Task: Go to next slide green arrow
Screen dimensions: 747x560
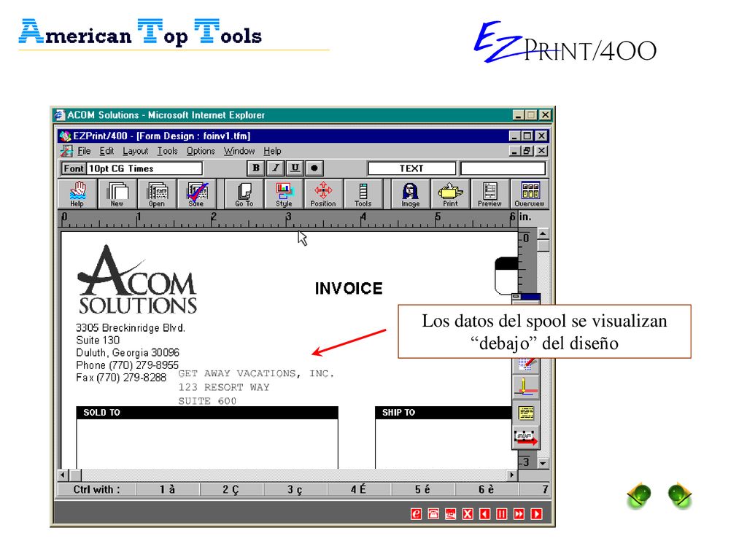Action: pos(680,495)
